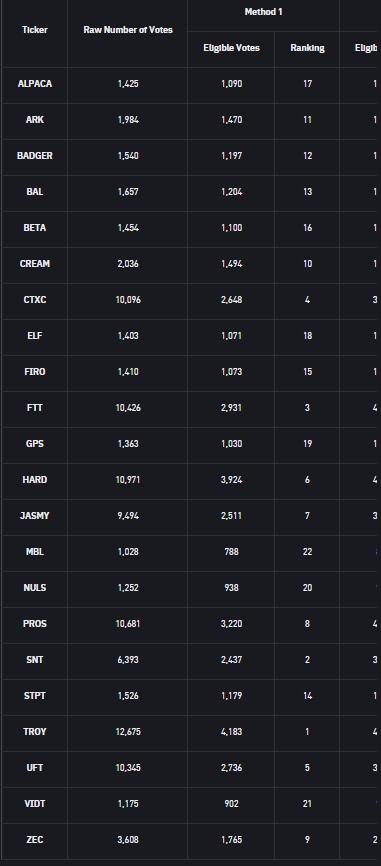Click the Ranking column header
The image size is (381, 866).
tap(307, 48)
